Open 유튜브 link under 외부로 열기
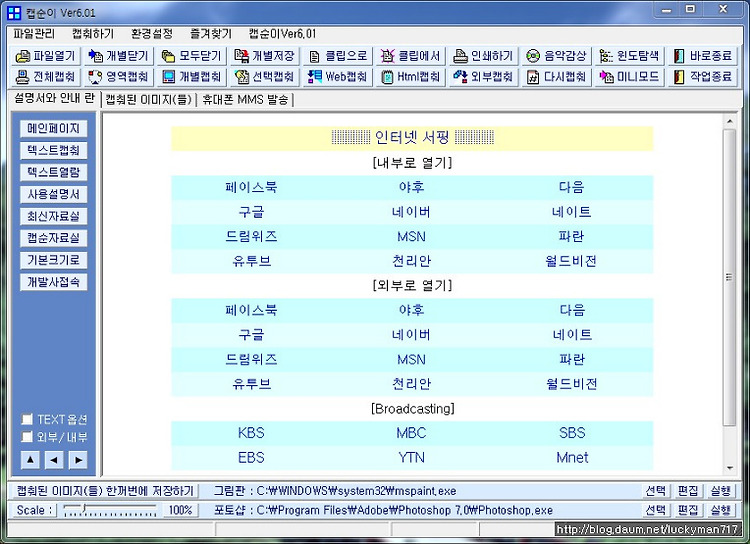This screenshot has height=544, width=750. coord(252,384)
